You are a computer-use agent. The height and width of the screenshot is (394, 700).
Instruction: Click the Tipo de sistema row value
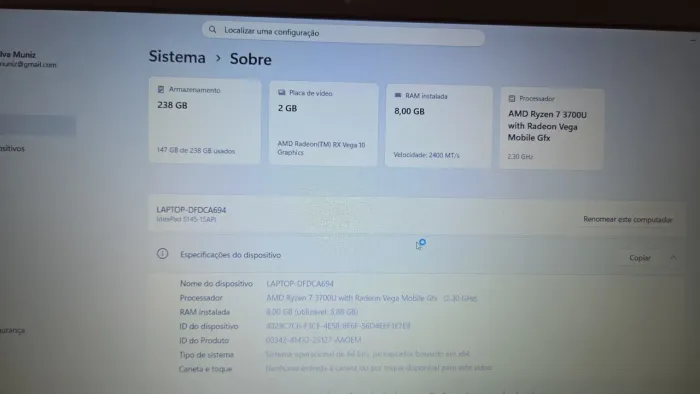(367, 354)
